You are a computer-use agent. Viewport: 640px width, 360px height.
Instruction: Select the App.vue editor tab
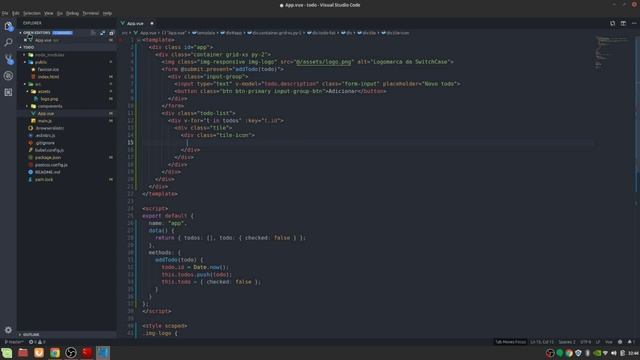(138, 23)
